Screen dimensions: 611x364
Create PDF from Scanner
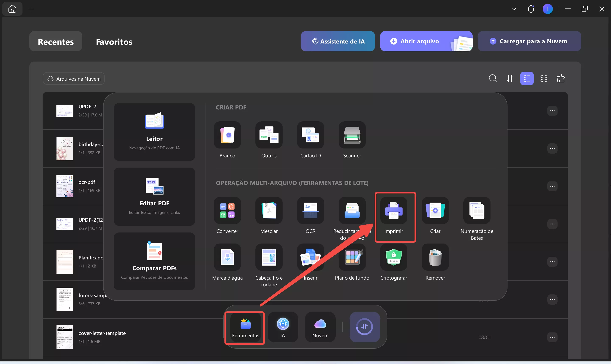click(x=352, y=135)
